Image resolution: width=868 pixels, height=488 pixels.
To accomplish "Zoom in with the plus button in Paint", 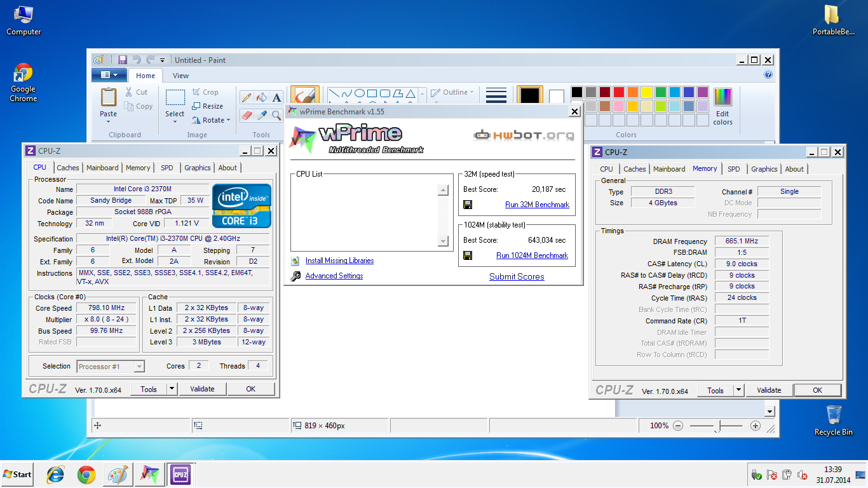I will 756,426.
